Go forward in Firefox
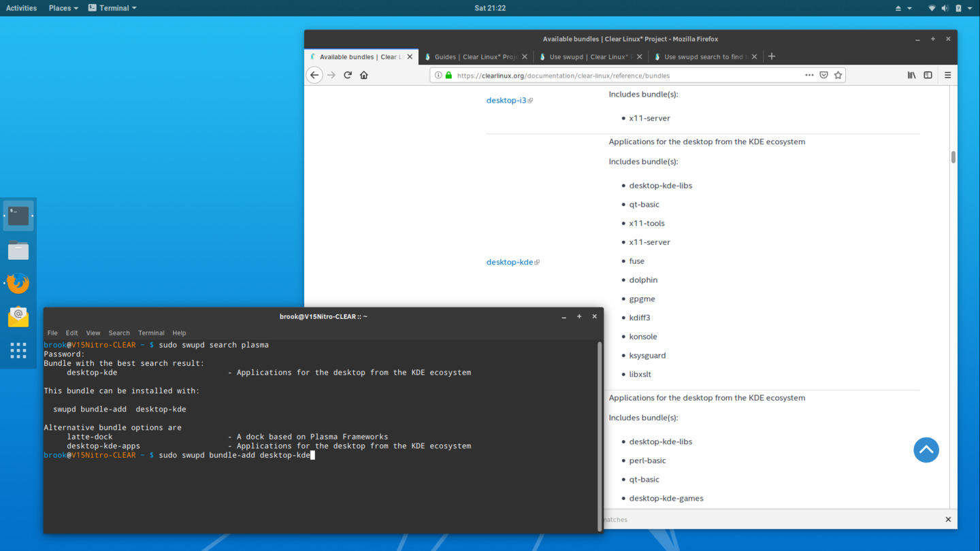Viewport: 980px width, 551px height. (x=331, y=76)
